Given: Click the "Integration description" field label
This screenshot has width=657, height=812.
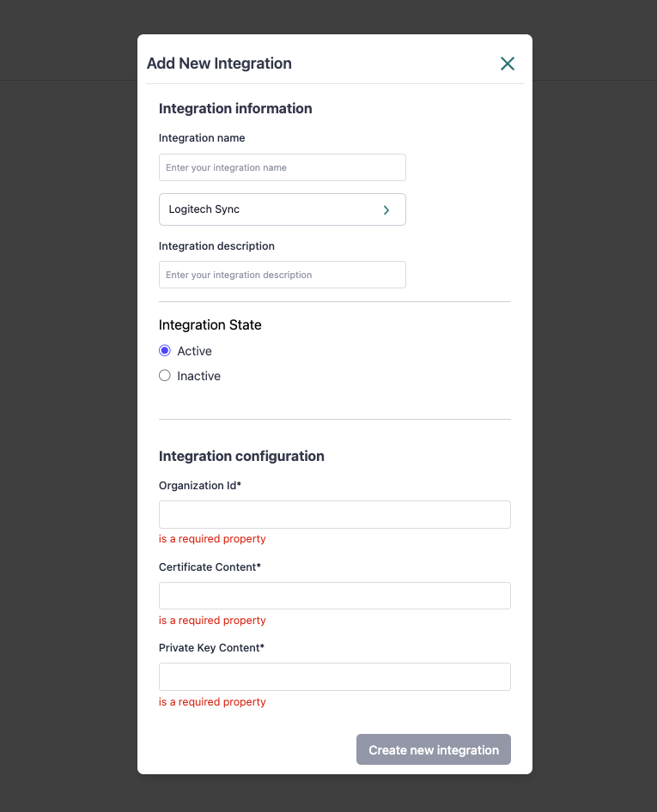Looking at the screenshot, I should (x=216, y=246).
